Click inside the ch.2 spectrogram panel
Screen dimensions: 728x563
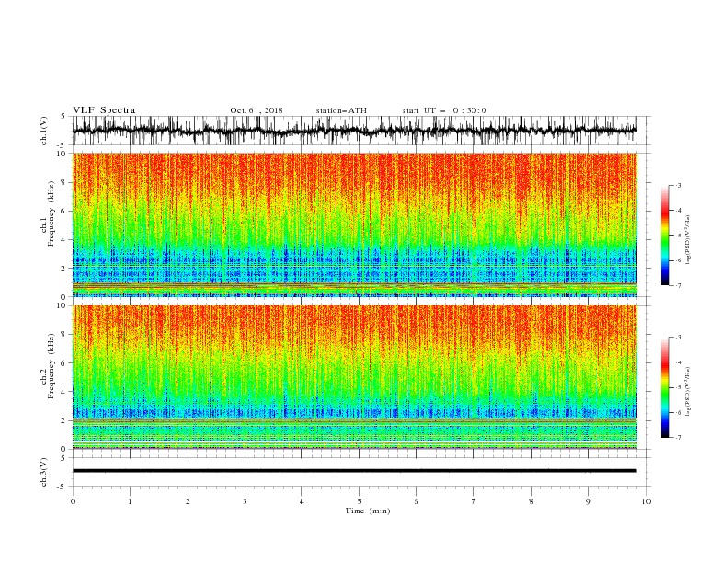[354, 377]
